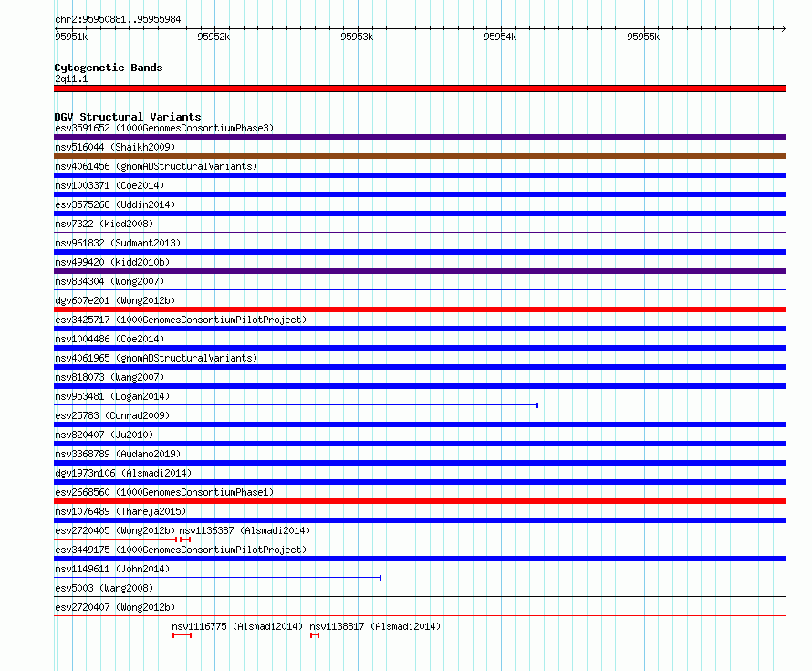
Task: Click the end tick of nsv1149611 line
Action: click(x=380, y=578)
